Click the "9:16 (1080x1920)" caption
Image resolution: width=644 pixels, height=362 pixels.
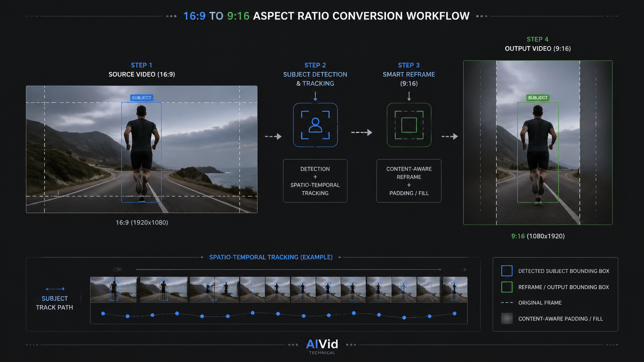click(538, 236)
